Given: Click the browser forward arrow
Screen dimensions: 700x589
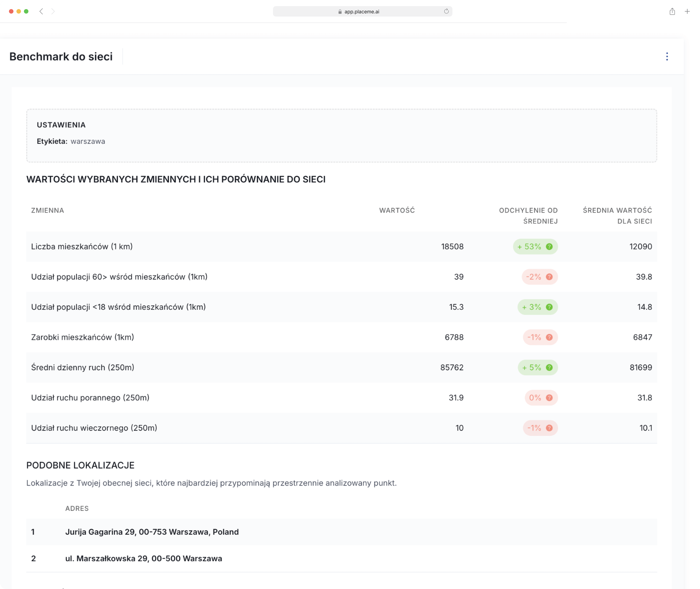Looking at the screenshot, I should [x=53, y=11].
